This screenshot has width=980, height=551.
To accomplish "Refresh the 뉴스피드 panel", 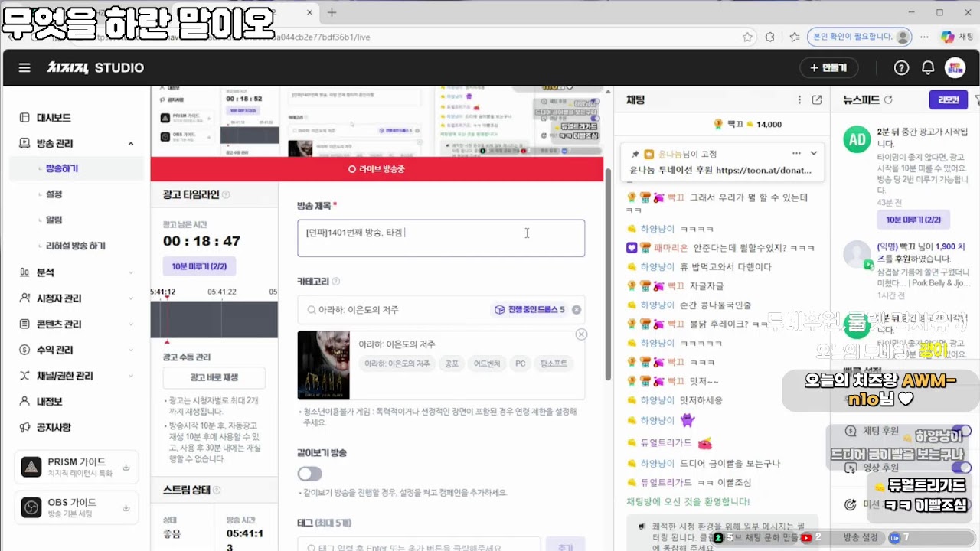I will coord(888,100).
